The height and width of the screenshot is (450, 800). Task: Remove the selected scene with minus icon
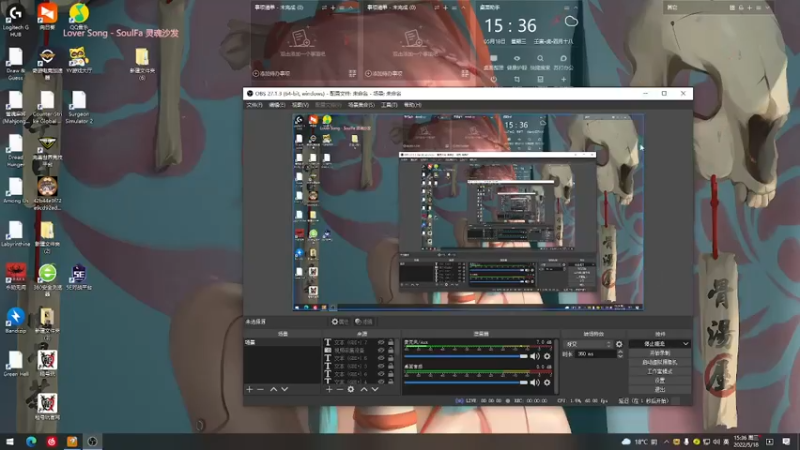click(260, 389)
